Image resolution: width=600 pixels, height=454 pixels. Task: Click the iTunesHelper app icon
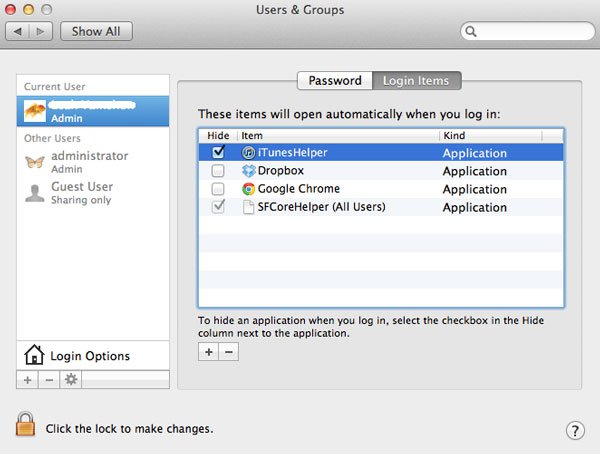248,153
